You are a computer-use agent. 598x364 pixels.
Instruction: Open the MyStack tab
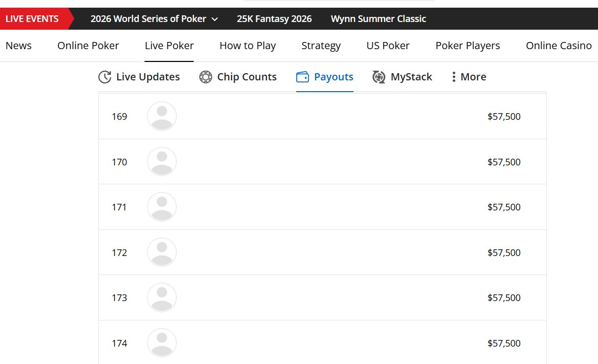(402, 77)
